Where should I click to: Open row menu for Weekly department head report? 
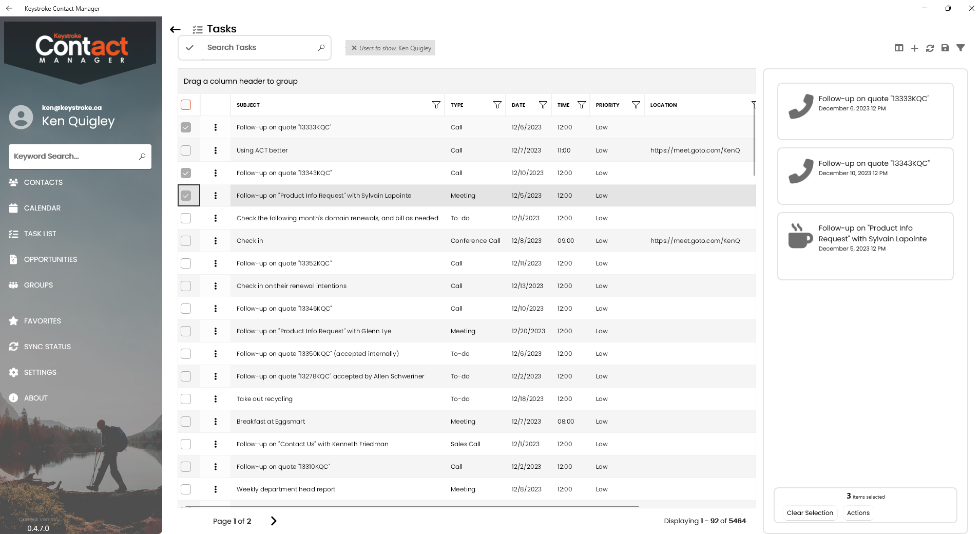215,489
